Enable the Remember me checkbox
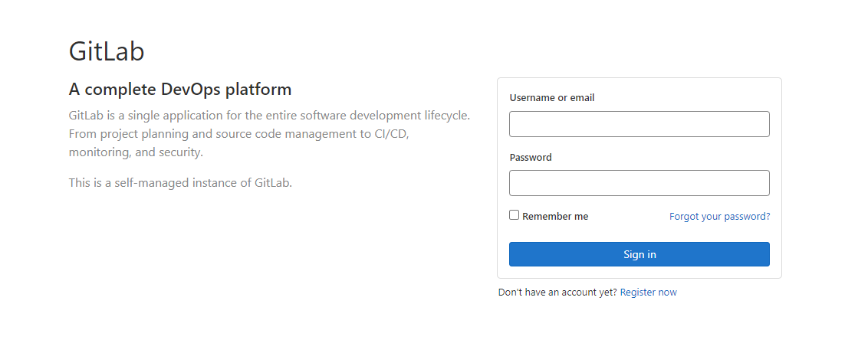Image resolution: width=868 pixels, height=353 pixels. (515, 215)
